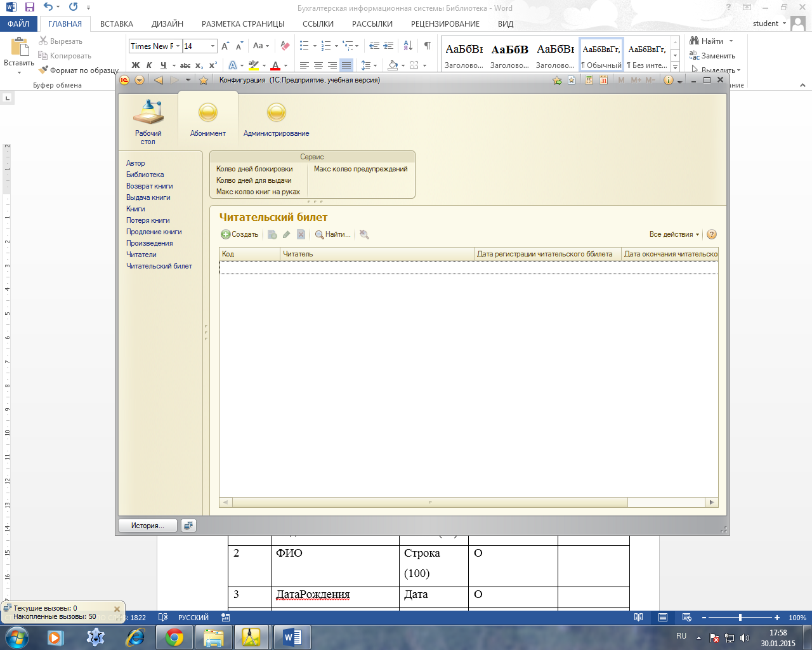This screenshot has height=650, width=812.
Task: Open the Найти dropdown in Word ribbon
Action: tap(731, 41)
